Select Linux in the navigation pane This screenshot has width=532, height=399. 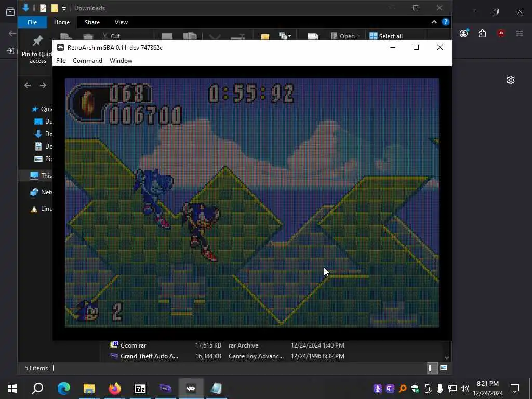click(41, 209)
